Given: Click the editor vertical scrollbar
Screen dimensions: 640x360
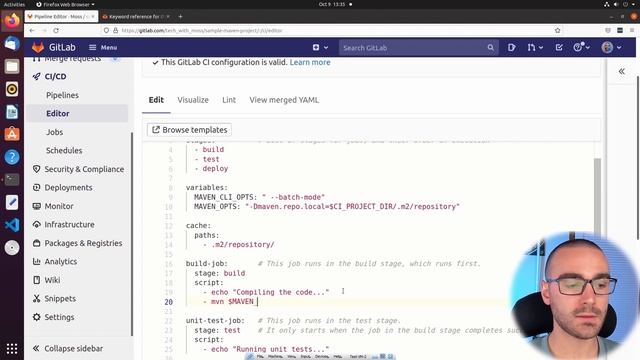Looking at the screenshot, I should tap(597, 195).
